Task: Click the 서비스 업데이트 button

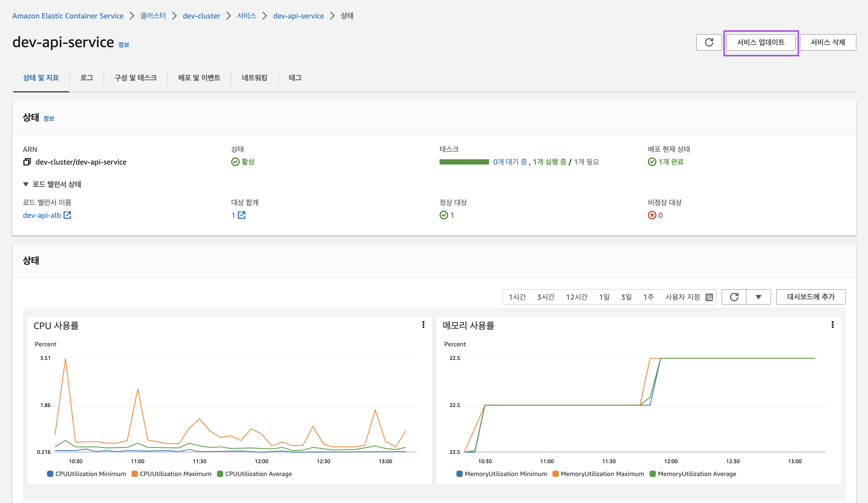Action: [761, 42]
